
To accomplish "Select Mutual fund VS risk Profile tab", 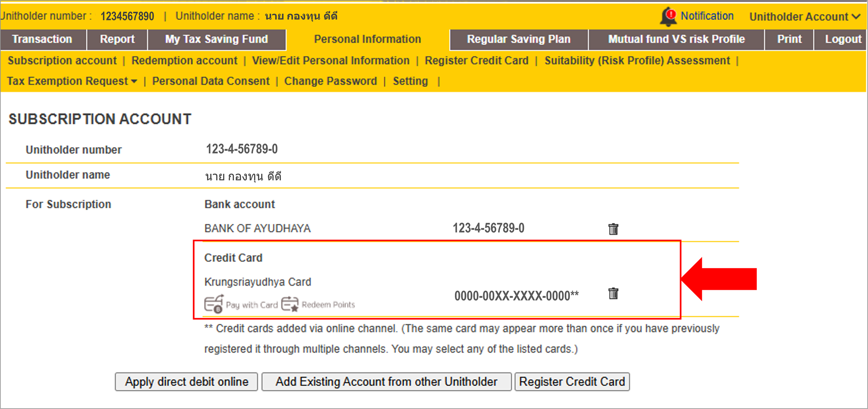I will pyautogui.click(x=676, y=39).
